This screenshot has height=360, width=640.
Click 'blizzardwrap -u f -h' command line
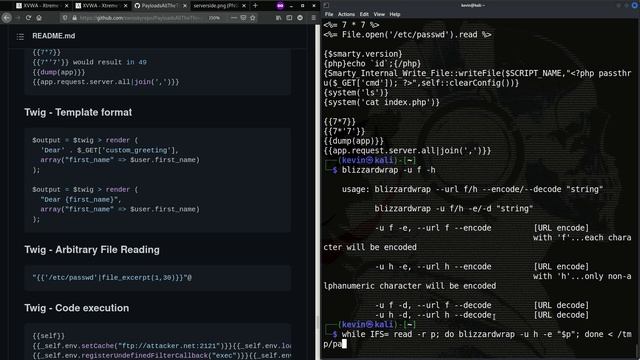click(x=389, y=170)
